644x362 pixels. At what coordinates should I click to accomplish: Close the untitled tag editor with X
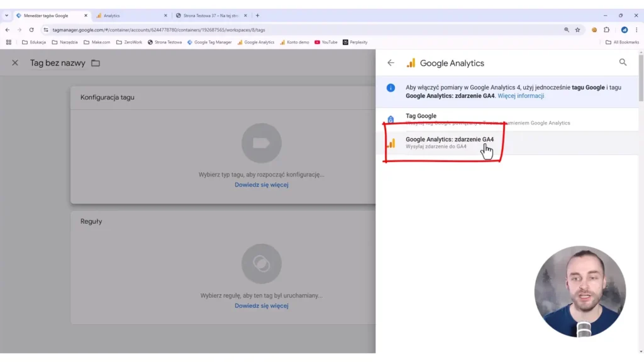tap(15, 63)
